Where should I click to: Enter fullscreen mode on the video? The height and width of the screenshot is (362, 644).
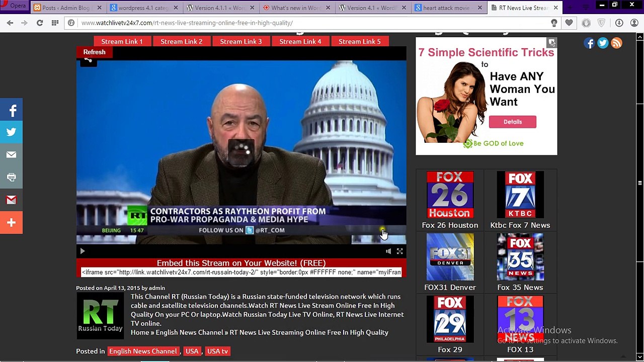tap(399, 251)
